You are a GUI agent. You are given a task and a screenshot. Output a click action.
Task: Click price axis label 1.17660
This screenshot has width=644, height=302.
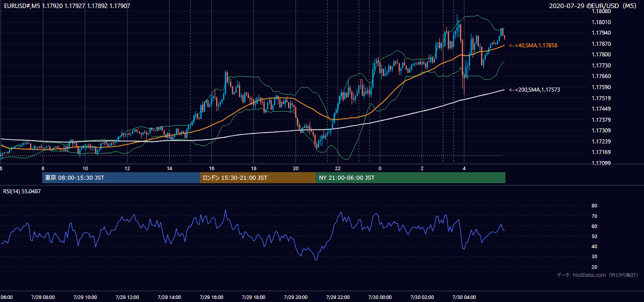point(601,76)
